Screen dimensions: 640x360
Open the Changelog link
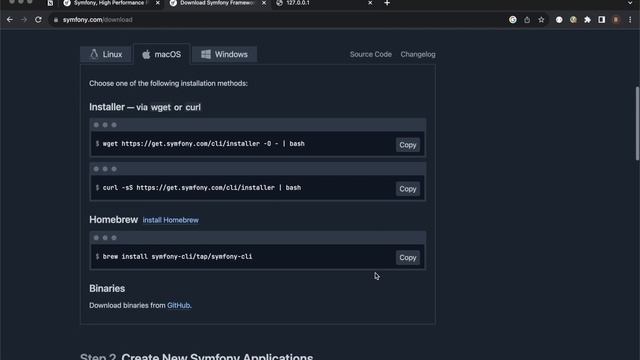click(x=418, y=54)
